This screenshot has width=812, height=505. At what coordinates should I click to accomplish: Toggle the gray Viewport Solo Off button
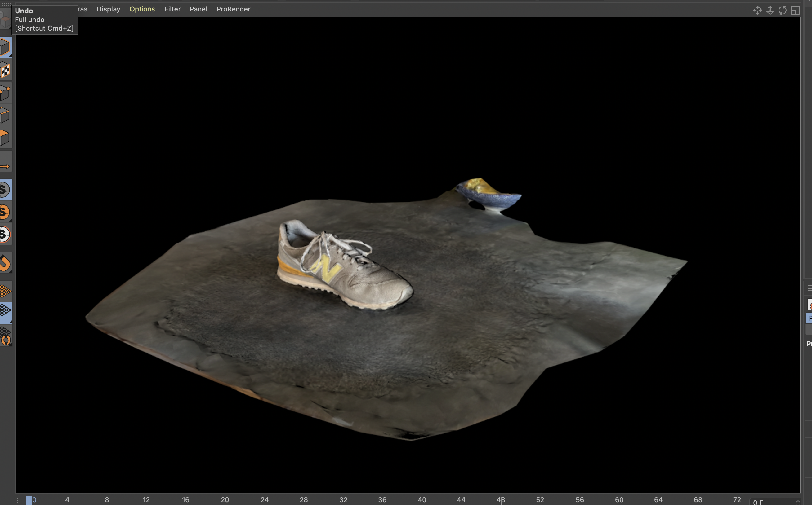pos(5,190)
